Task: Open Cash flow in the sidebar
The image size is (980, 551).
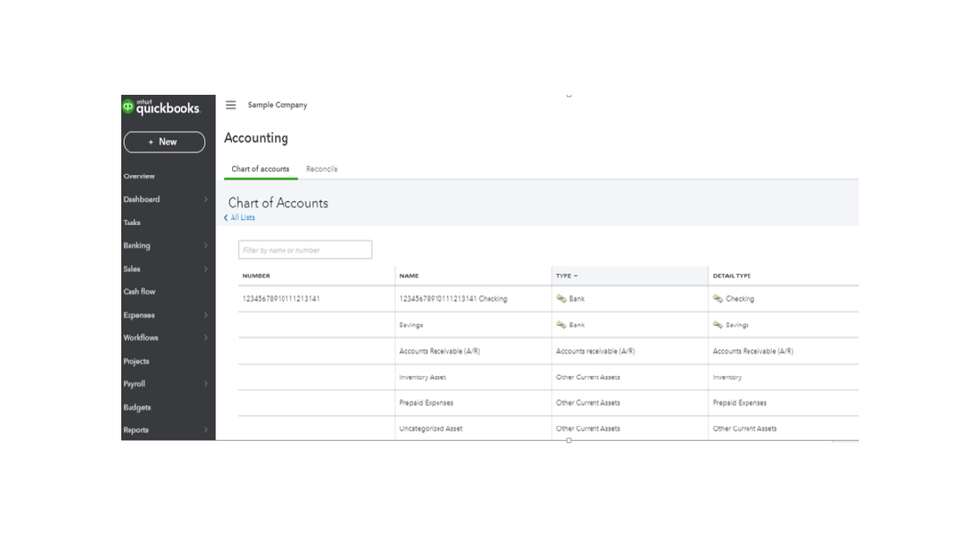Action: [x=139, y=292]
